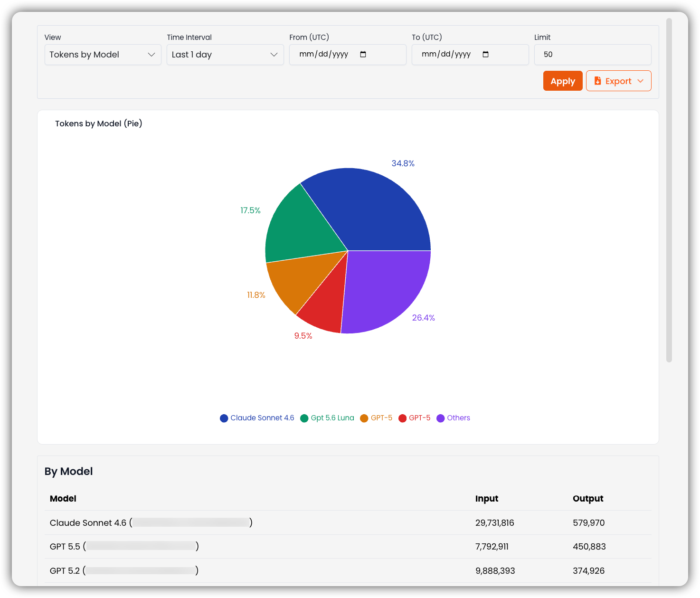This screenshot has width=700, height=598.
Task: Open the calendar picker in From (UTC)
Action: coord(363,54)
